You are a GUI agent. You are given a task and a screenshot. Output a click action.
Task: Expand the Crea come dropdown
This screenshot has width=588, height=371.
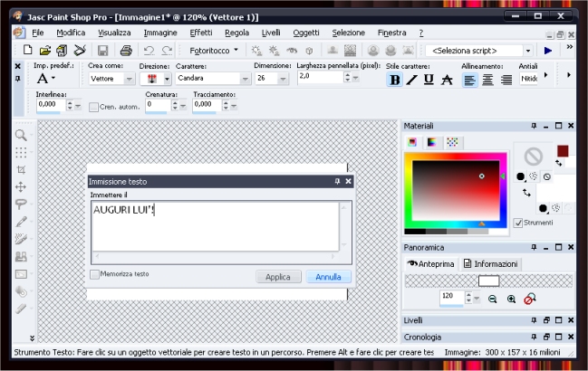point(131,79)
